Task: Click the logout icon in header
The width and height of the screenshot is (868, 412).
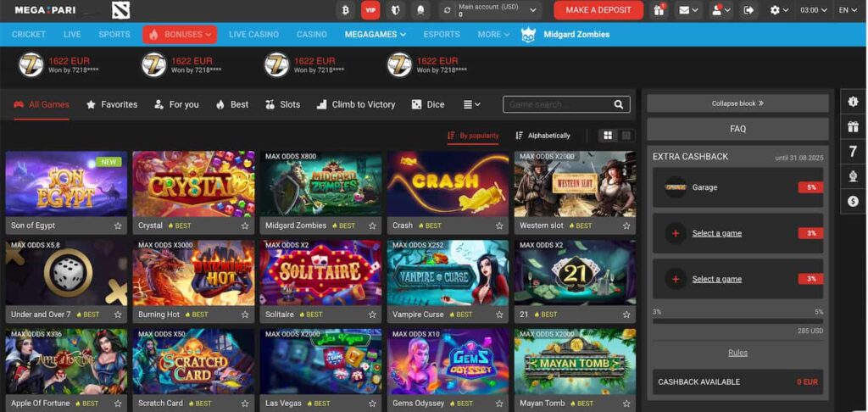Action: [749, 10]
